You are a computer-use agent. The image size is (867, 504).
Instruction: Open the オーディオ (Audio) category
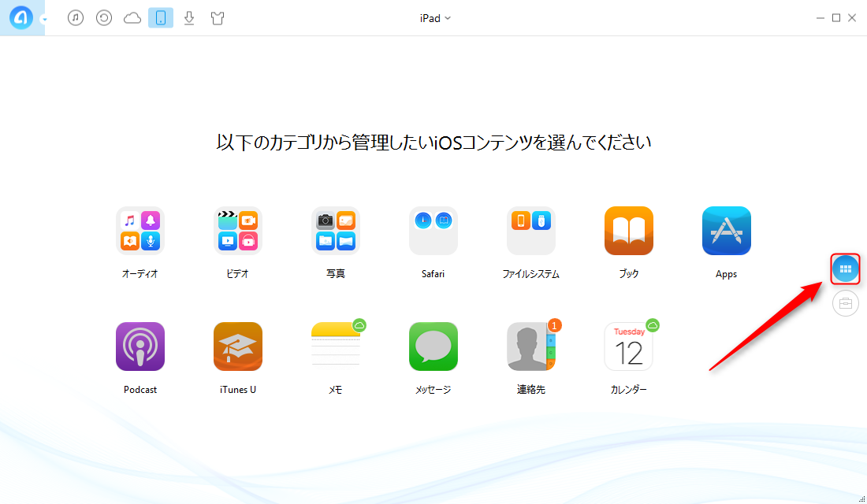[140, 231]
